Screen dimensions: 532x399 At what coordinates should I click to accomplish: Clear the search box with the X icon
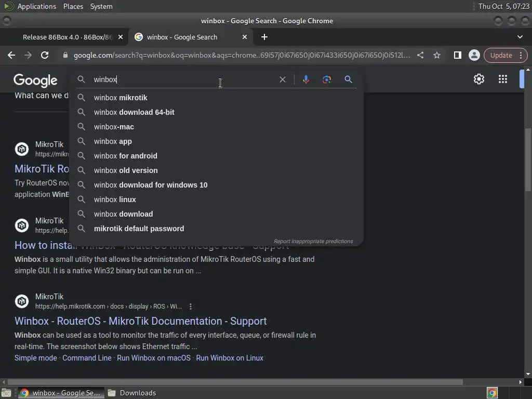282,79
